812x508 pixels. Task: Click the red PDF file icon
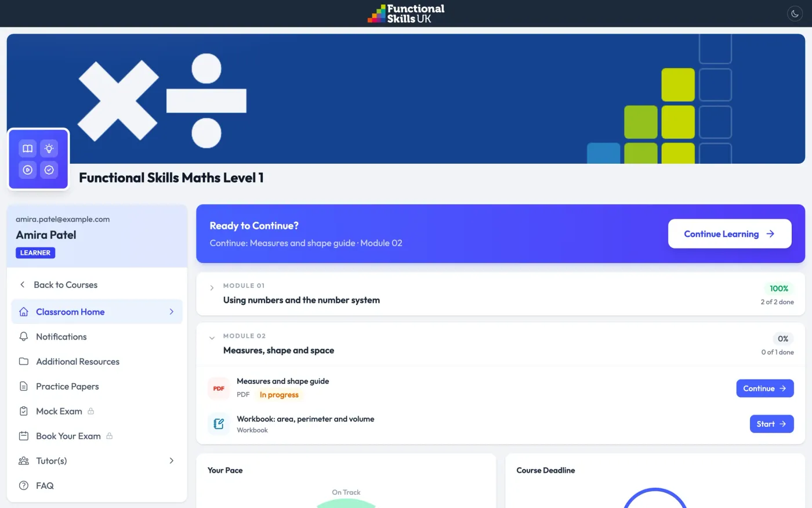pyautogui.click(x=219, y=388)
